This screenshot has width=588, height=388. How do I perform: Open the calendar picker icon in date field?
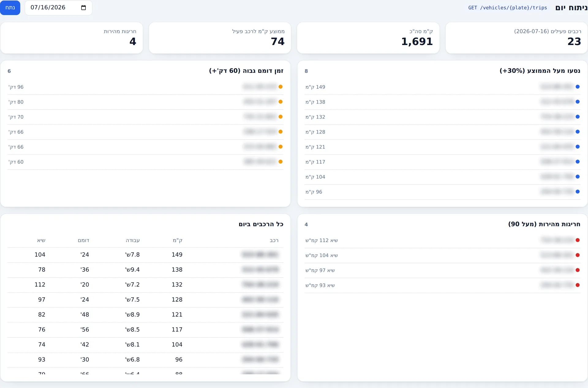tap(83, 8)
